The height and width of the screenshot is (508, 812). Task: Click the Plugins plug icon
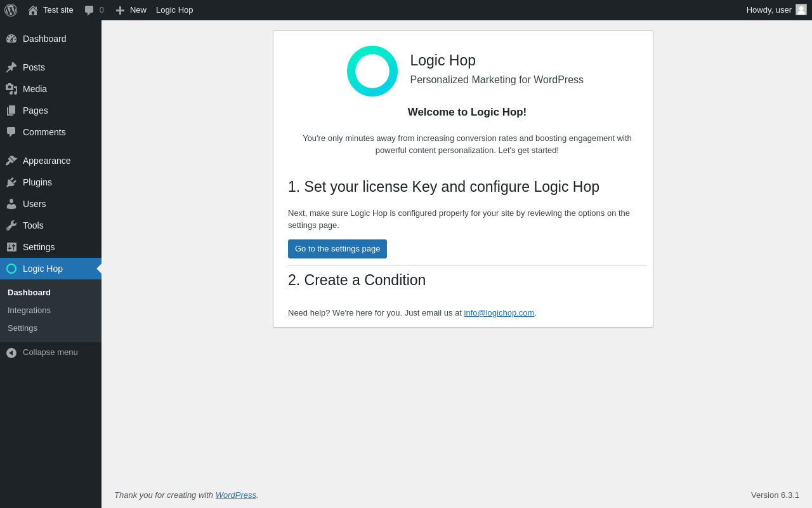tap(11, 182)
